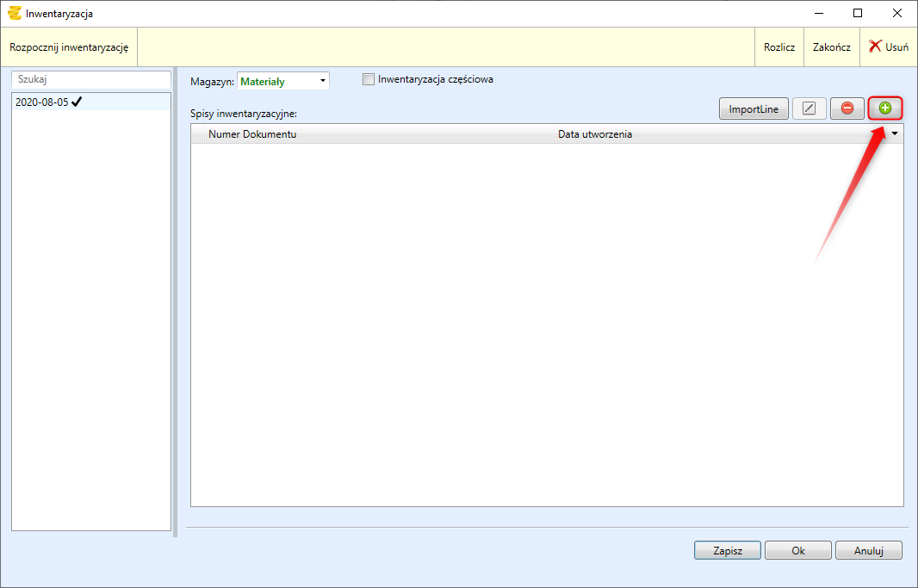Click the Inwentaryzacja app icon in title bar
The image size is (918, 588).
[x=14, y=13]
